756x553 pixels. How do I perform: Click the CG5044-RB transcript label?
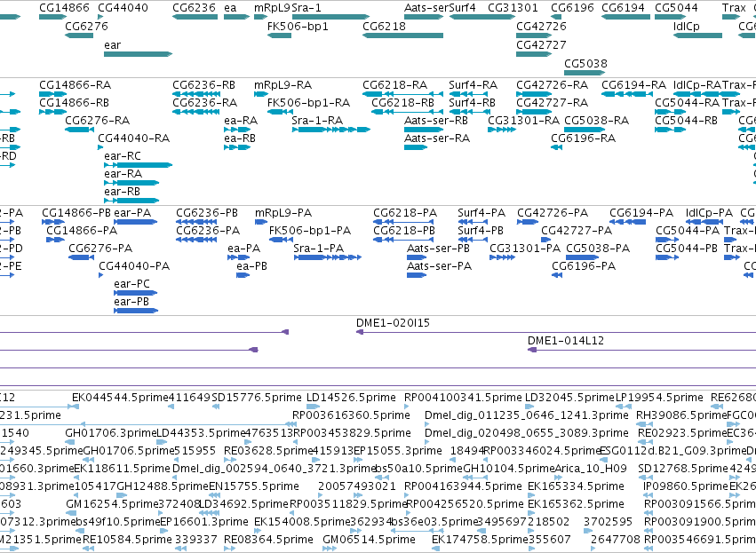pyautogui.click(x=686, y=121)
